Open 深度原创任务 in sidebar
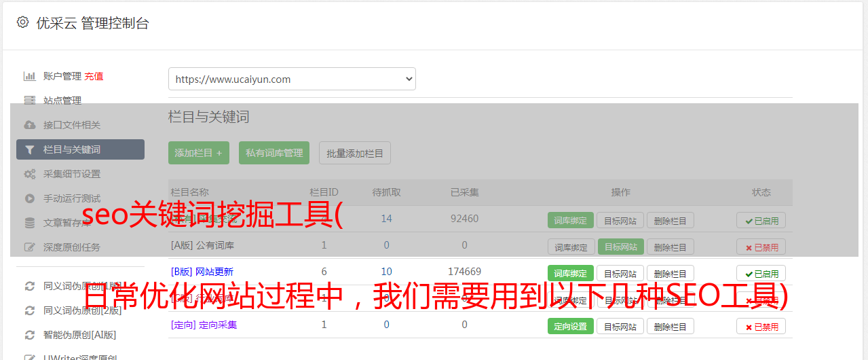The image size is (868, 360). pyautogui.click(x=72, y=247)
